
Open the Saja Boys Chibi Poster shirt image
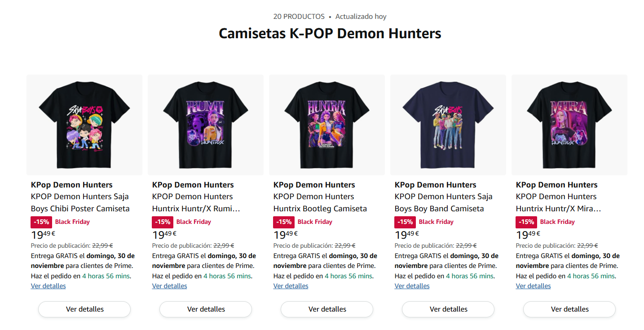pyautogui.click(x=84, y=125)
